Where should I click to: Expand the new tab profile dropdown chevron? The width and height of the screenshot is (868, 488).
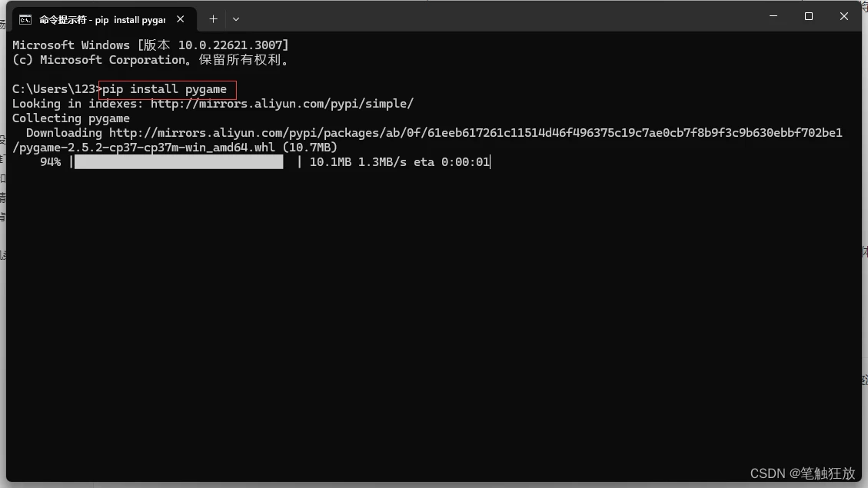click(x=236, y=18)
